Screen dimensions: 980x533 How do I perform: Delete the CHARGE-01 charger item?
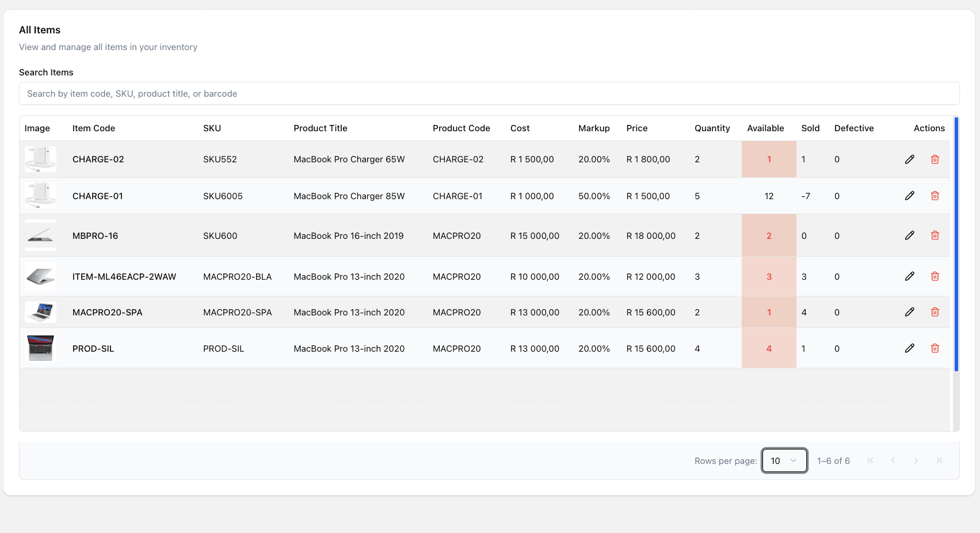935,196
